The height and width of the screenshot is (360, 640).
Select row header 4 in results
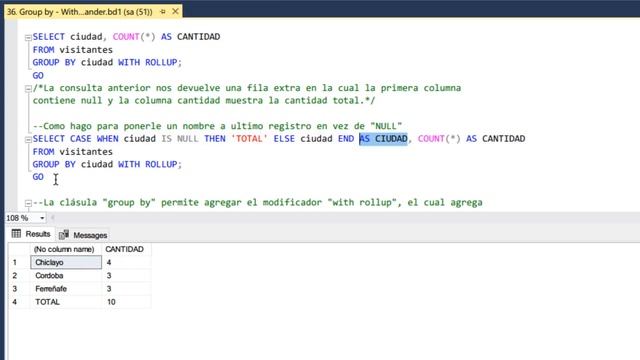(19, 302)
